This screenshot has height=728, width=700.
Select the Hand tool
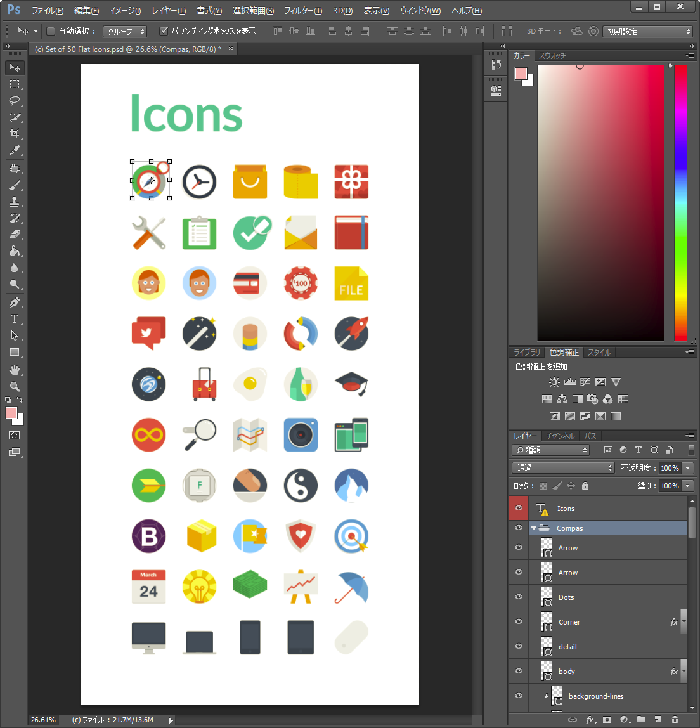[x=15, y=370]
